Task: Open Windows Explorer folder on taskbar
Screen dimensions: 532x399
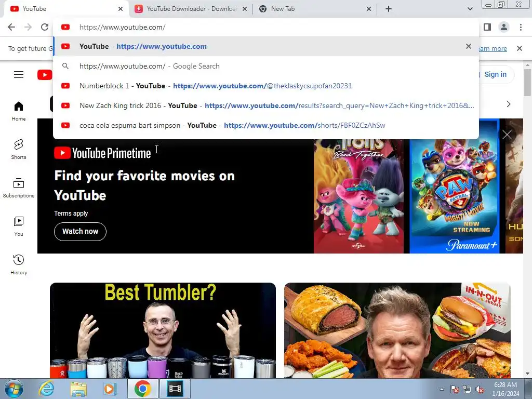Action: (78, 389)
